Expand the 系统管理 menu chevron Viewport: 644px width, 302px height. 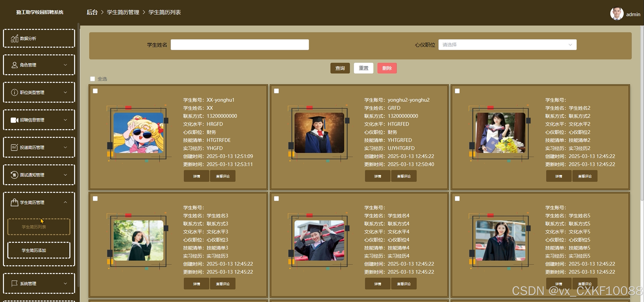66,283
